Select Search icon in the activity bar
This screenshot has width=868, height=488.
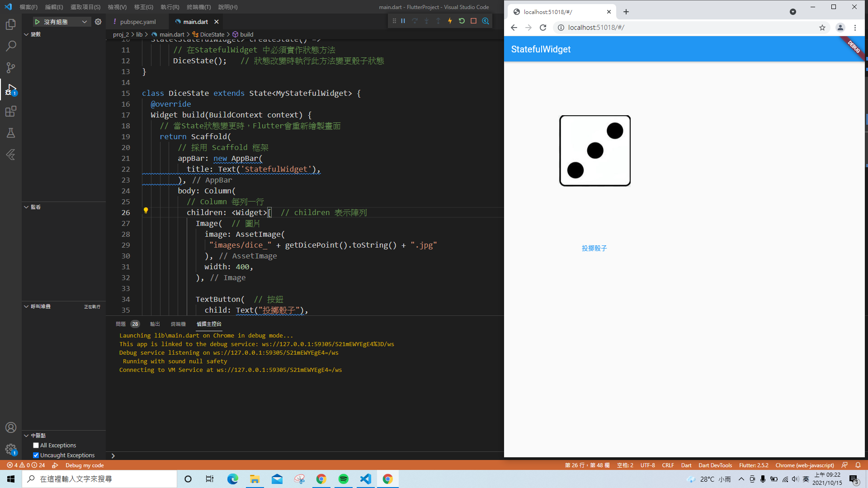11,46
